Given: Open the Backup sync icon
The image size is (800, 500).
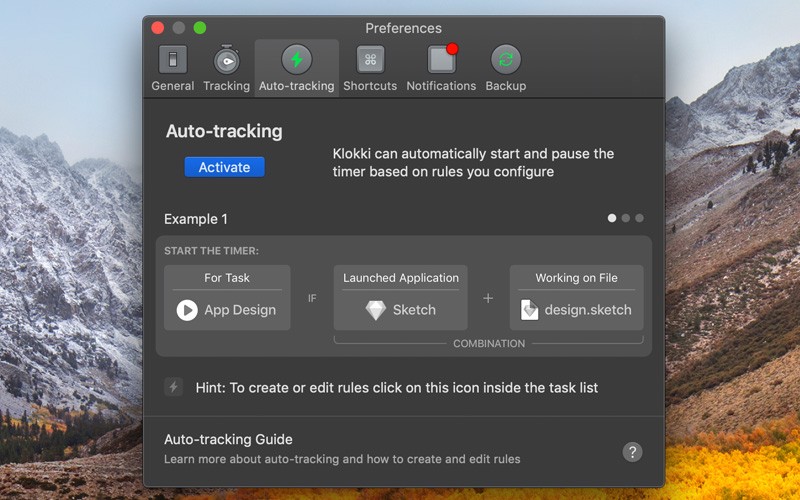Looking at the screenshot, I should point(506,60).
